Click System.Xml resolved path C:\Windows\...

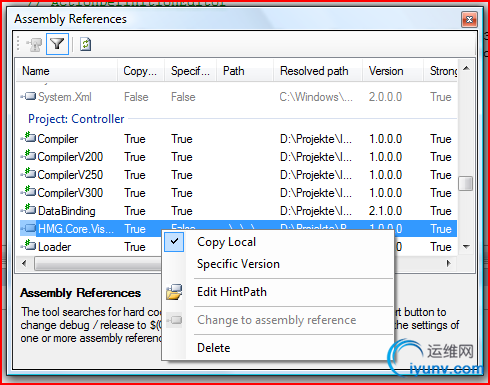tap(316, 97)
